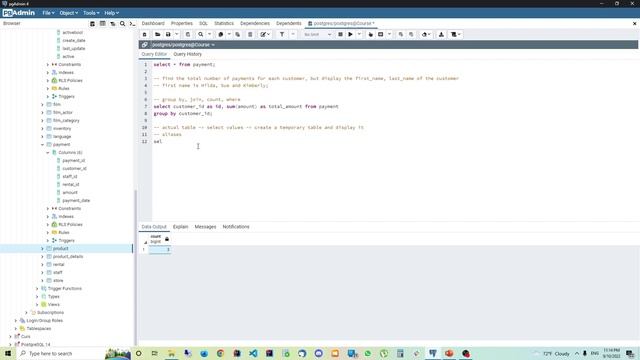Screen dimensions: 640x360
Task: Click the Filter funnel icon
Action: pos(282,35)
